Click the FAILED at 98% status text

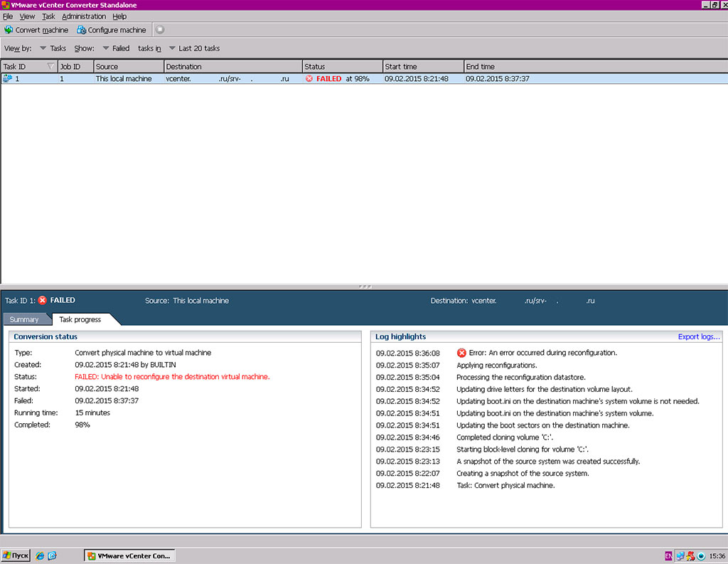[x=343, y=78]
